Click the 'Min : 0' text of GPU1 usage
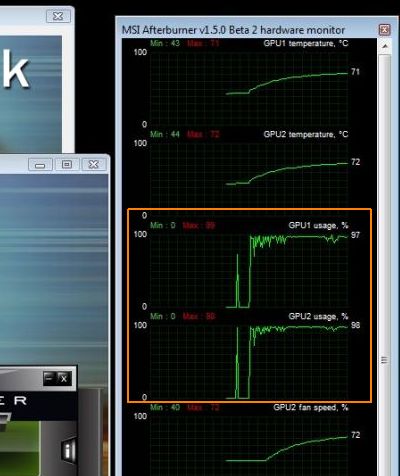The image size is (400, 476). (163, 225)
